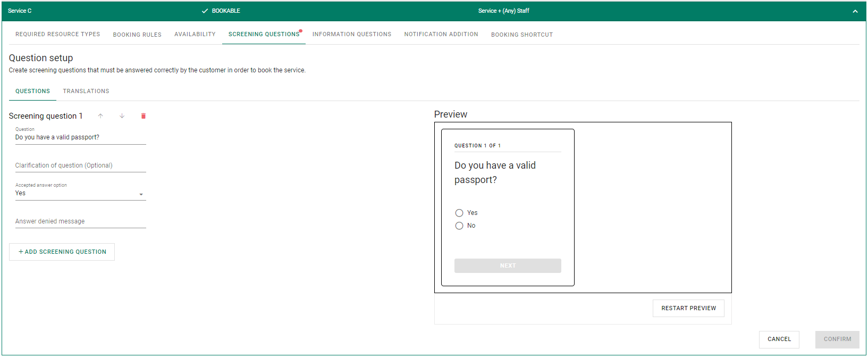868x357 pixels.
Task: Select the No radio option
Action: tap(459, 226)
